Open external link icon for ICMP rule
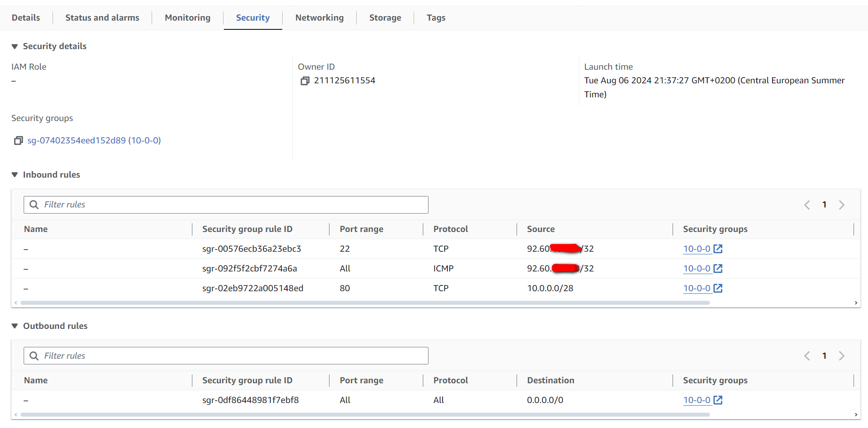Image resolution: width=868 pixels, height=428 pixels. tap(718, 269)
